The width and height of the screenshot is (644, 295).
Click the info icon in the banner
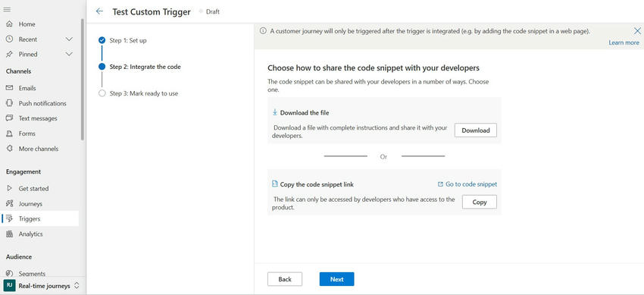[263, 31]
